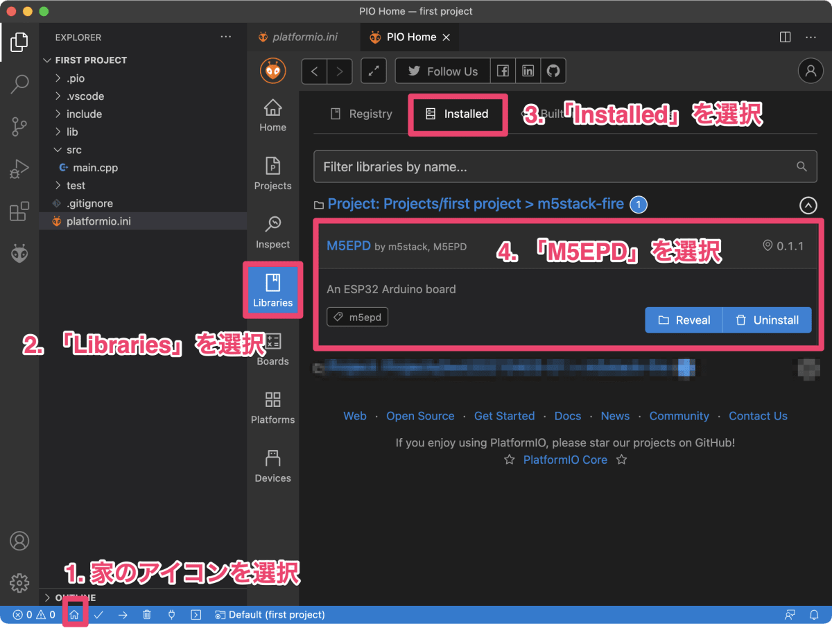
Task: Open PlatformIO LinkedIn page
Action: point(528,71)
